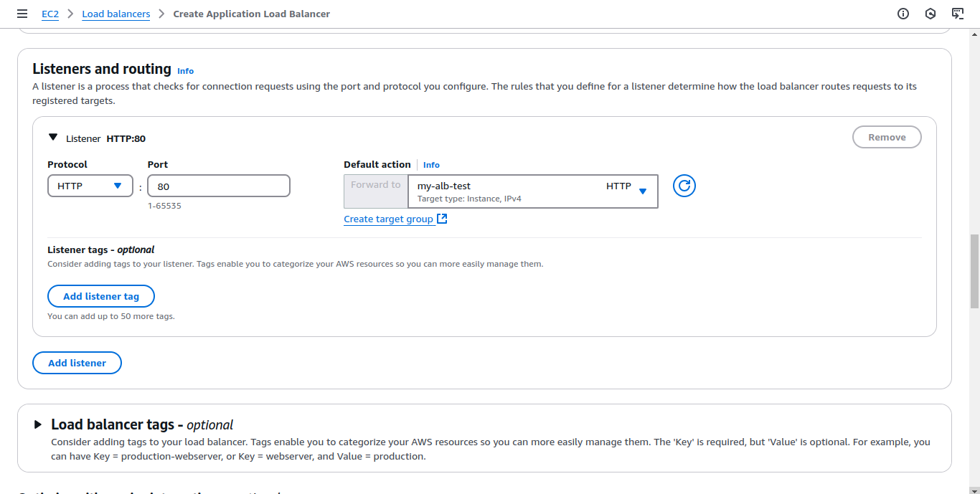The image size is (980, 494).
Task: Click external link icon beside Create target group
Action: pyautogui.click(x=442, y=219)
